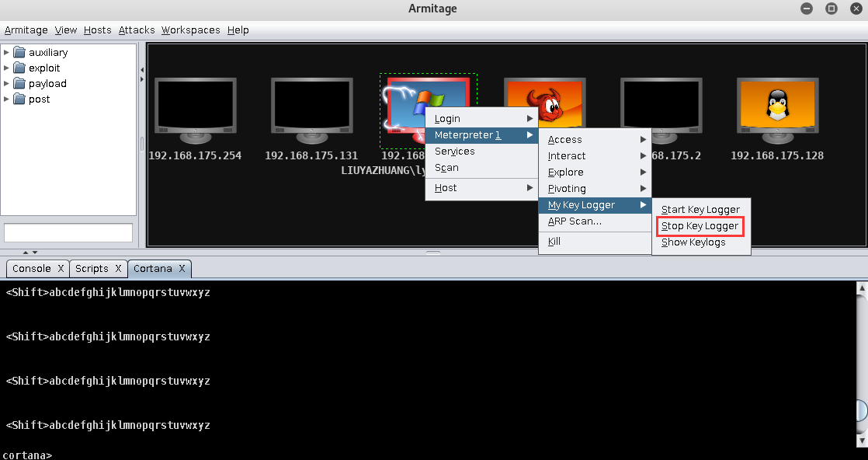868x460 pixels.
Task: Maximize the Armitage window
Action: 832,9
